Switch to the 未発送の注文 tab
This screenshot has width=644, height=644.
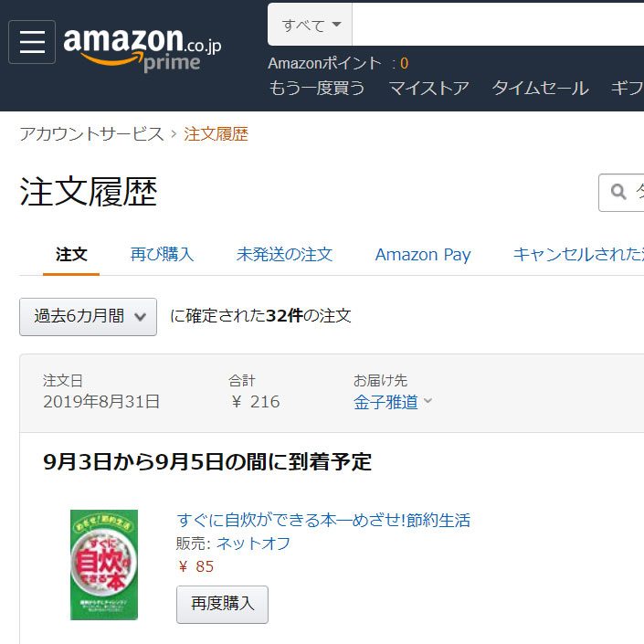point(284,254)
